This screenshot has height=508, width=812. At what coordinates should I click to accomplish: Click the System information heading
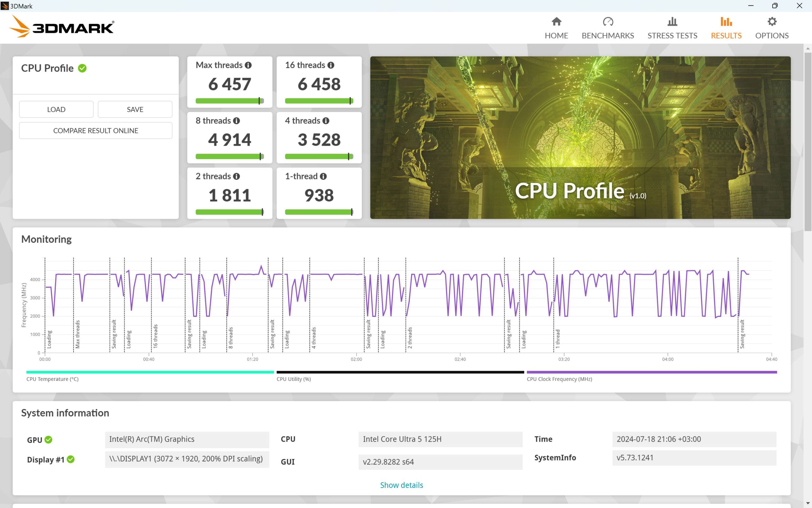click(65, 413)
